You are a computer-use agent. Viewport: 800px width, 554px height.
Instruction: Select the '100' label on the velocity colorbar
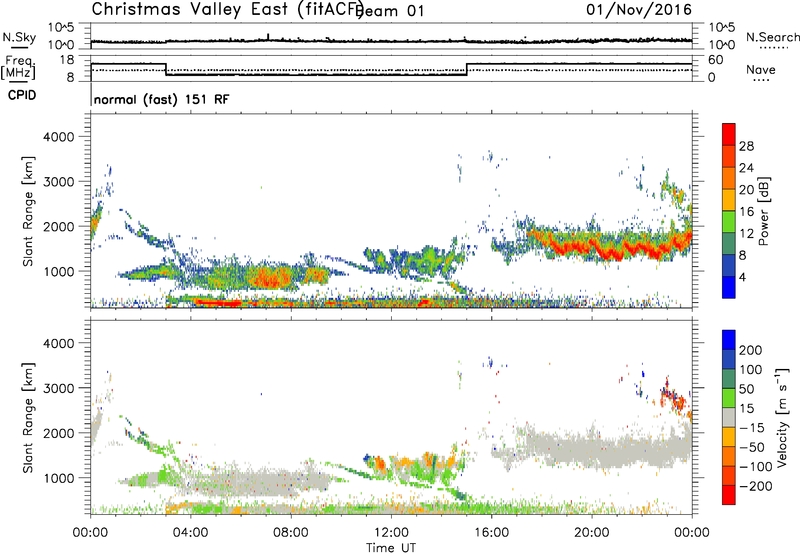pos(751,370)
